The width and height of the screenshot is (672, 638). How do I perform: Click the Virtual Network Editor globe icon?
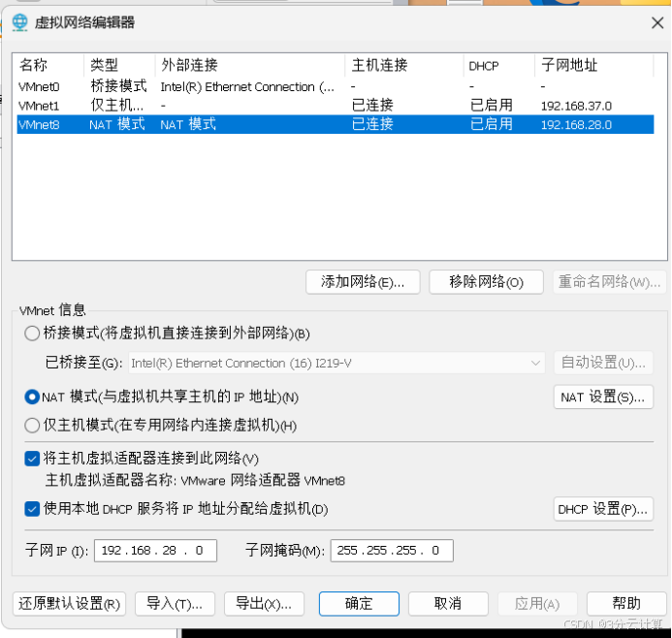click(x=19, y=22)
